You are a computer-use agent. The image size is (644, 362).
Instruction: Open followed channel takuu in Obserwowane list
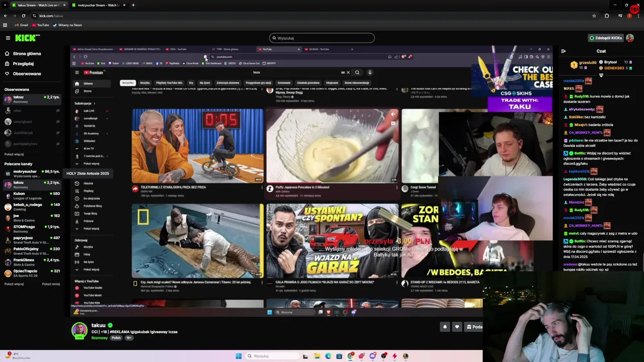(32, 99)
